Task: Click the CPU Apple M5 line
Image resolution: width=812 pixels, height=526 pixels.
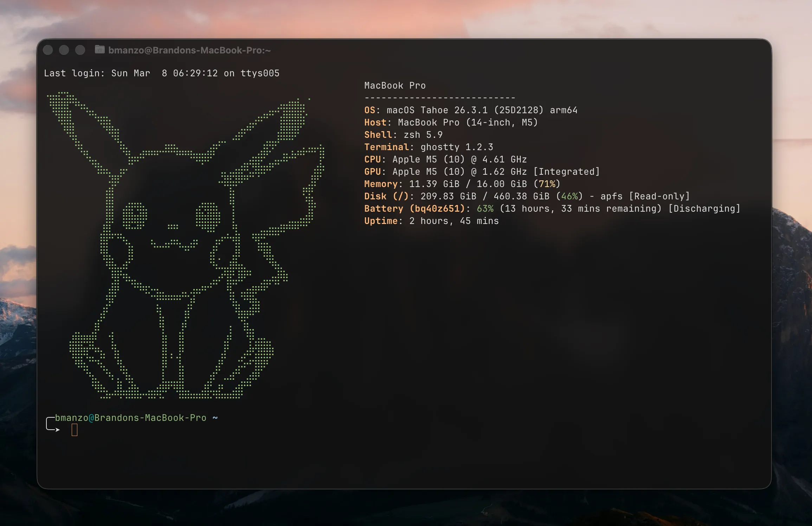Action: [445, 159]
